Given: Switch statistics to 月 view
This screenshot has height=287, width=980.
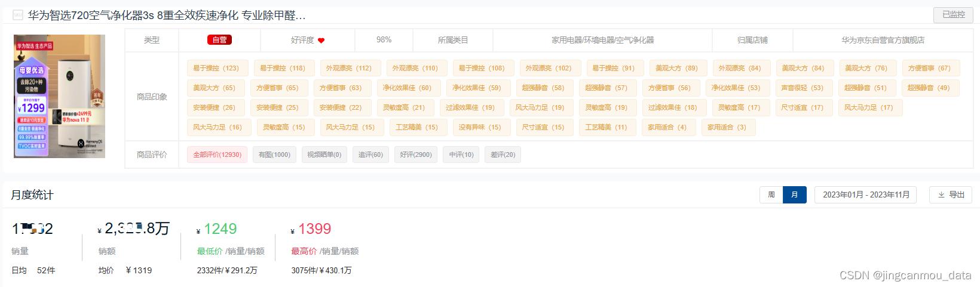Looking at the screenshot, I should coord(795,195).
